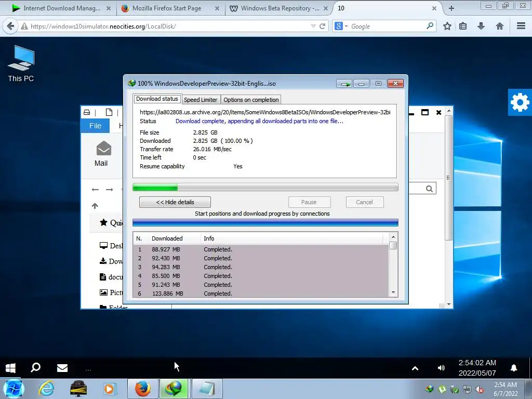Switch to Internet Download Manager browser tab
The image size is (532, 399).
click(61, 8)
